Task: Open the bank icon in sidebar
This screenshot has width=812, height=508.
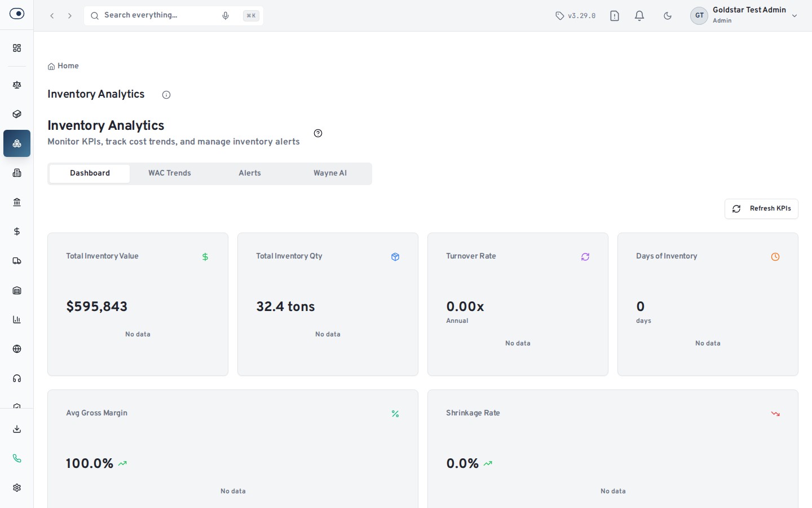Action: [17, 202]
